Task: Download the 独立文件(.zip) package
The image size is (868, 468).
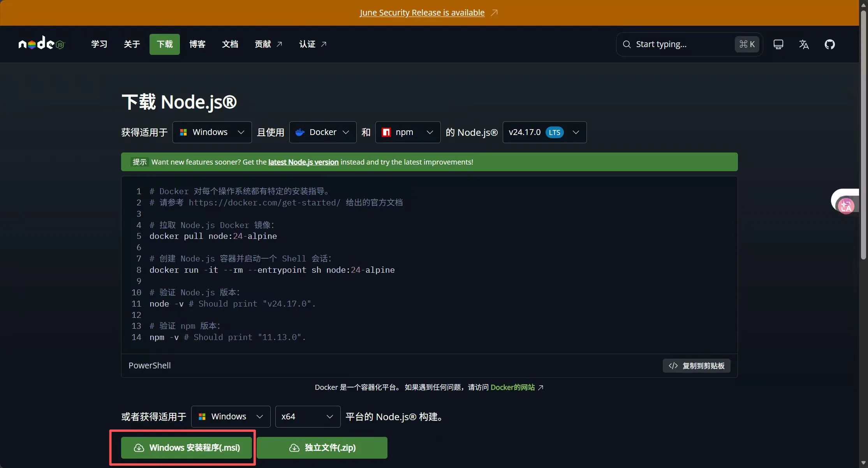Action: click(x=322, y=448)
